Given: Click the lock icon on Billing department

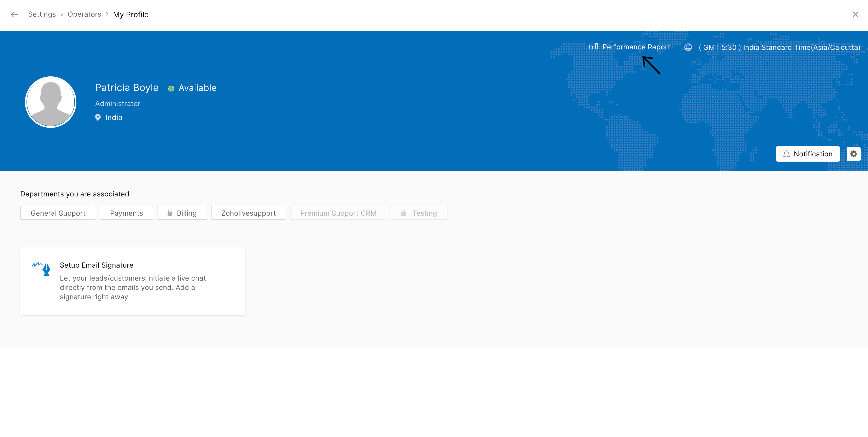Looking at the screenshot, I should 170,213.
